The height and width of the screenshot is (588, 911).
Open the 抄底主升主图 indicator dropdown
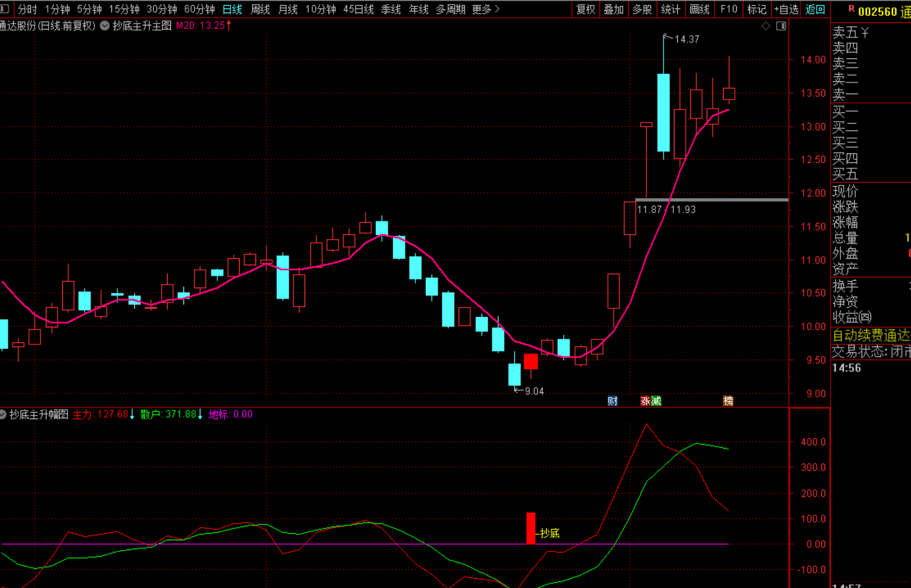click(x=105, y=26)
